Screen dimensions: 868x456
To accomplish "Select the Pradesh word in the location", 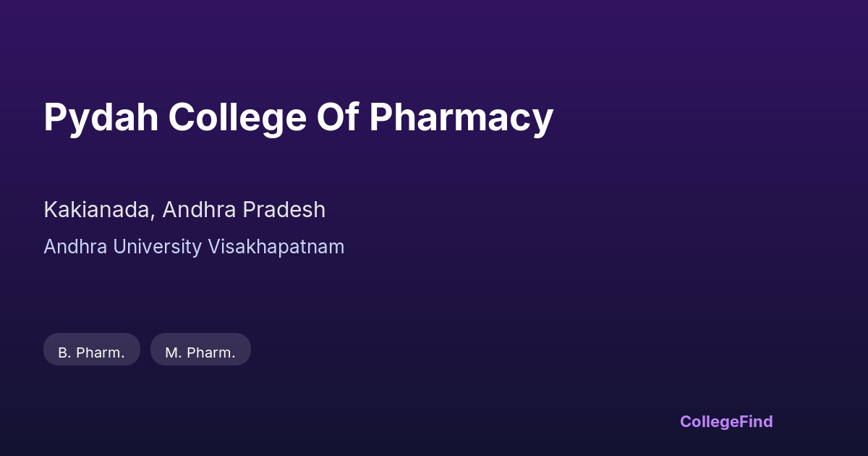I will [x=284, y=210].
